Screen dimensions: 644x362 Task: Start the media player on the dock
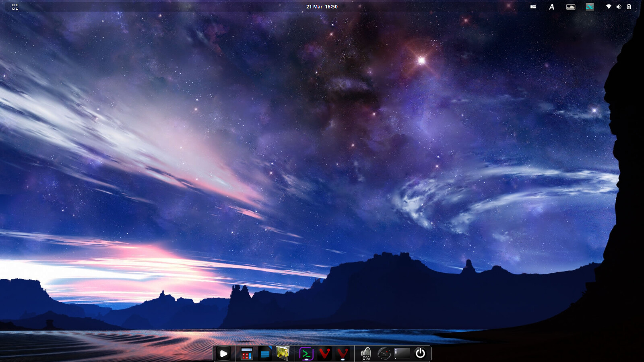pos(223,354)
